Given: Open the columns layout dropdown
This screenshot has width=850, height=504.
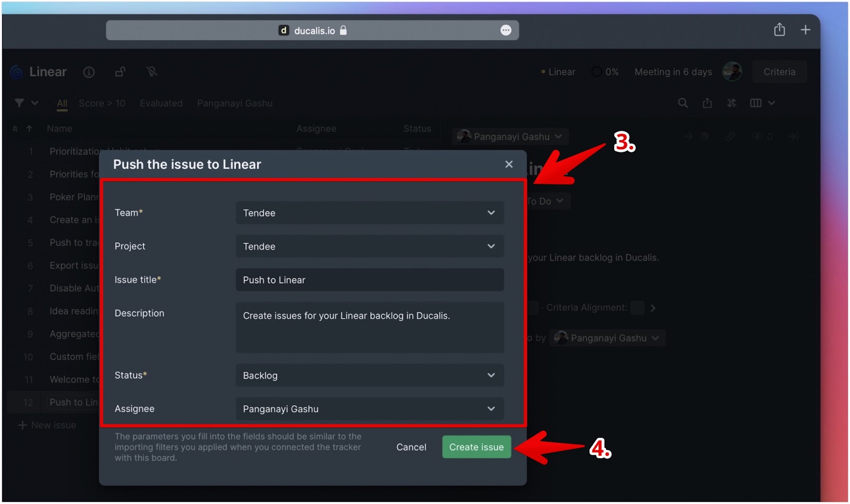Looking at the screenshot, I should (762, 103).
